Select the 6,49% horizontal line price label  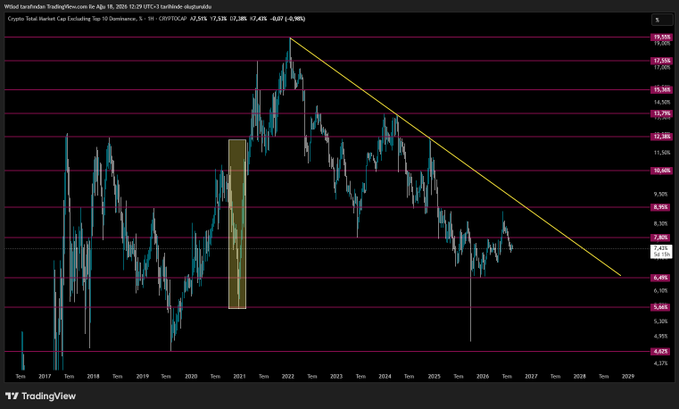(662, 278)
